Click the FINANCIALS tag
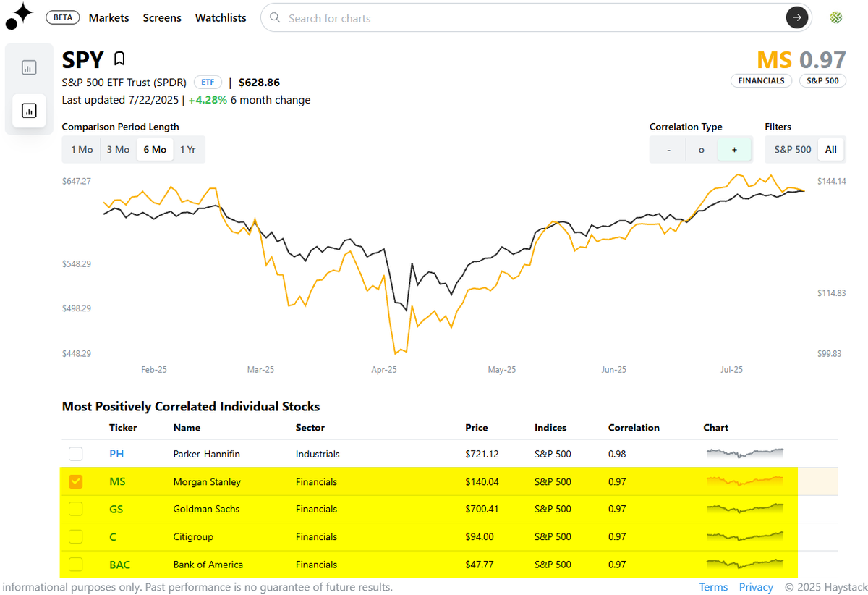The height and width of the screenshot is (595, 868). (761, 81)
